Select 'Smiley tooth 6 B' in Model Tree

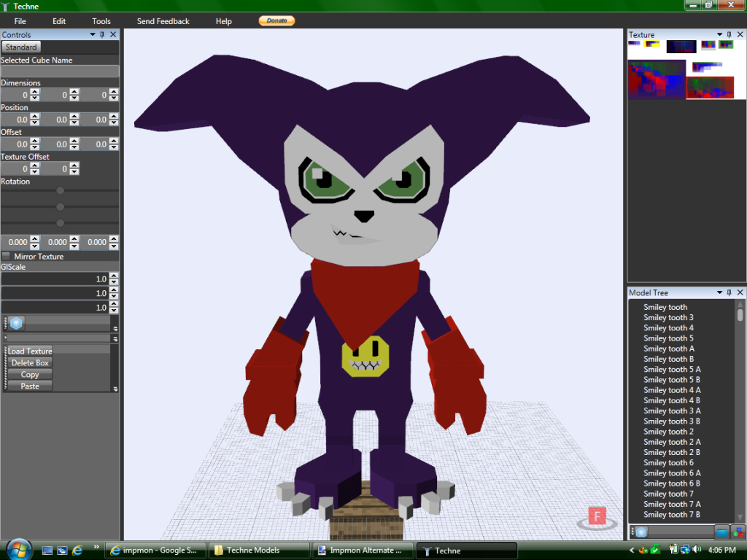[672, 484]
